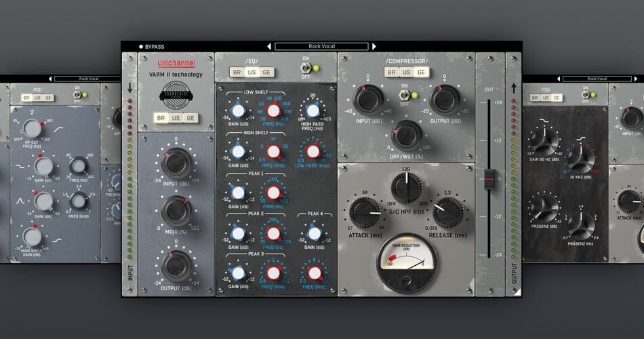Screen dimensions: 644x339
Task: Choose BR in the /EQ/ header
Action: [237, 73]
